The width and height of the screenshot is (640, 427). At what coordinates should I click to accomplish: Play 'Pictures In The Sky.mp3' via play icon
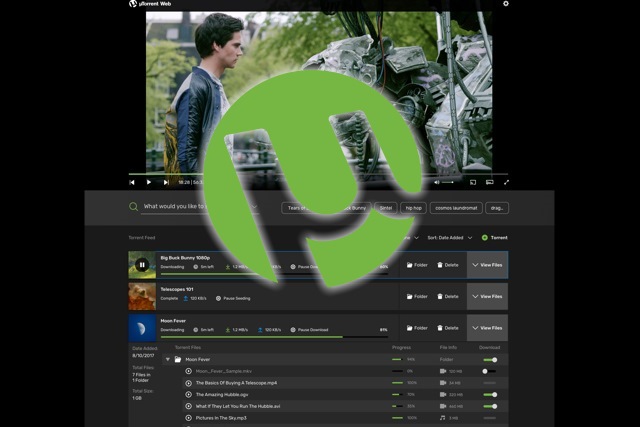(x=189, y=418)
